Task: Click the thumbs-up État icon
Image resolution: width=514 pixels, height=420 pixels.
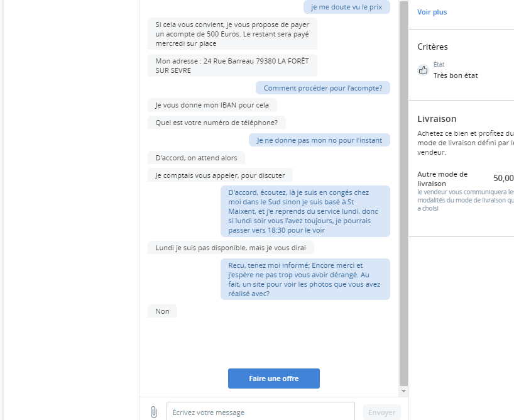Action: point(423,70)
